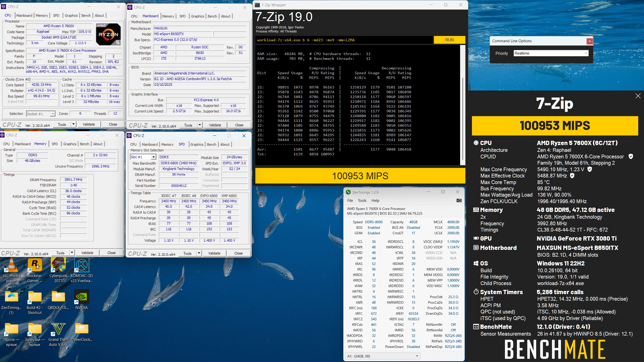The height and width of the screenshot is (362, 644).
Task: Select SPD tab in CPU-Z Memory window
Action: (55, 144)
